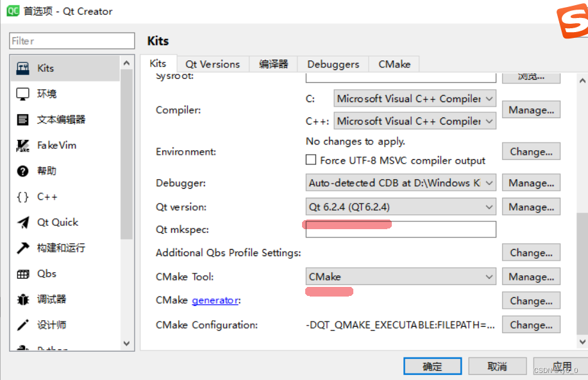Screen dimensions: 588x380
Task: Switch to the CMake tab
Action: 394,64
